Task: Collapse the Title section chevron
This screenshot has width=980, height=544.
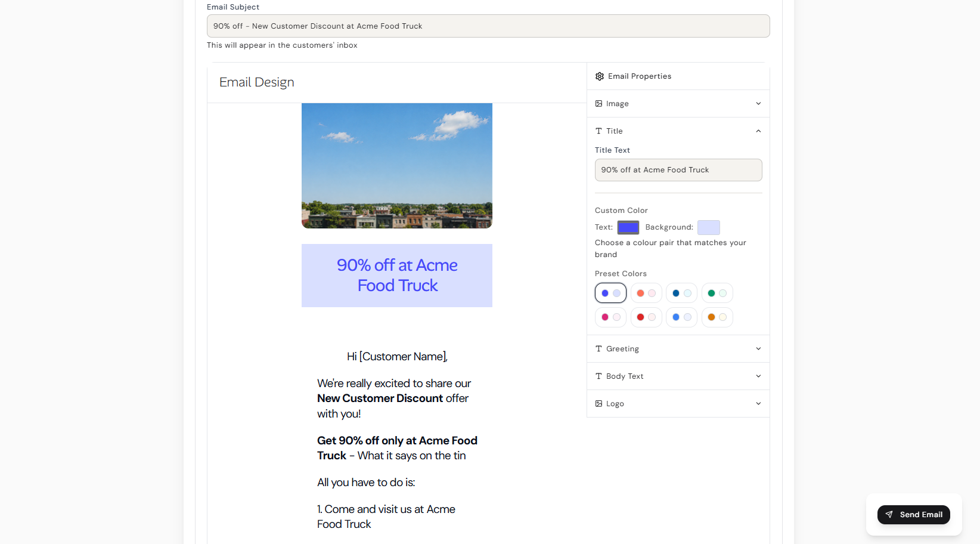Action: pyautogui.click(x=758, y=131)
